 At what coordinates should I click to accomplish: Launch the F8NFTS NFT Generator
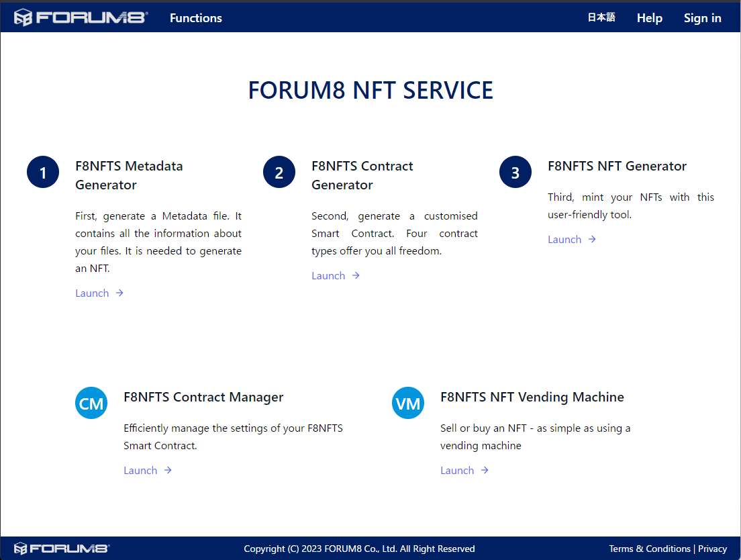572,239
